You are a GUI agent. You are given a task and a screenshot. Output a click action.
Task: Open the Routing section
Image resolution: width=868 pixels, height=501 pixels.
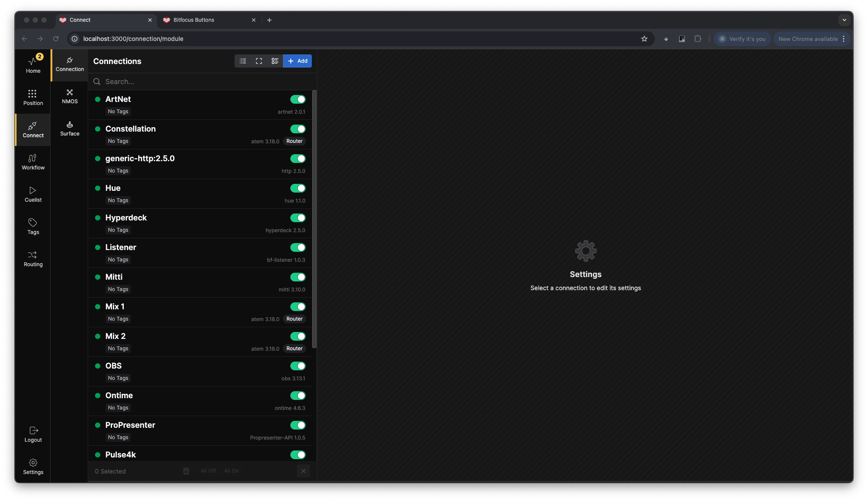coord(33,259)
